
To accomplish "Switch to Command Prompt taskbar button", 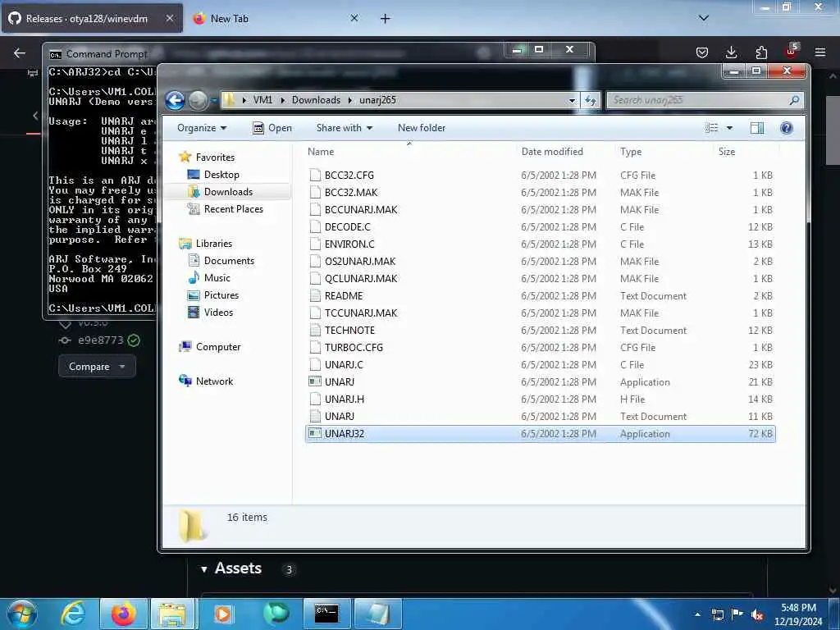I will coord(326,614).
